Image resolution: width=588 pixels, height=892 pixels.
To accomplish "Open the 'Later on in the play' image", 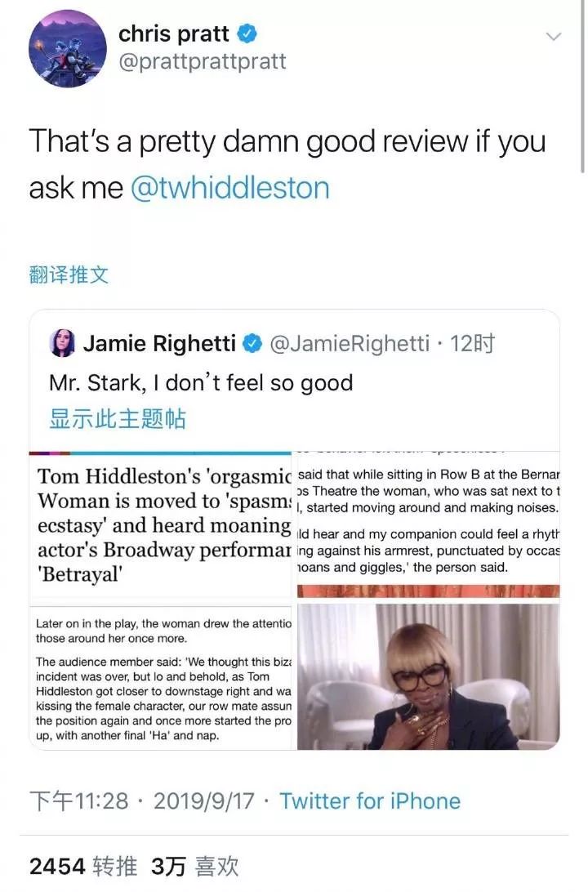I will click(x=160, y=676).
